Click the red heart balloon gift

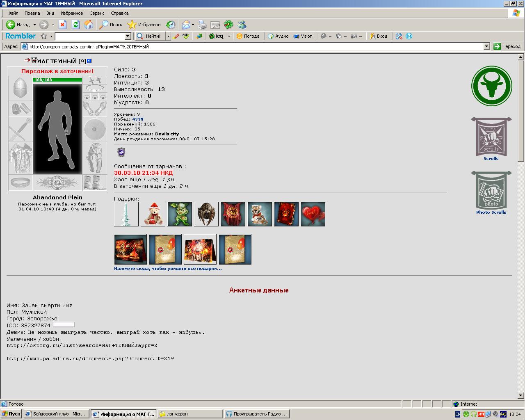[313, 214]
